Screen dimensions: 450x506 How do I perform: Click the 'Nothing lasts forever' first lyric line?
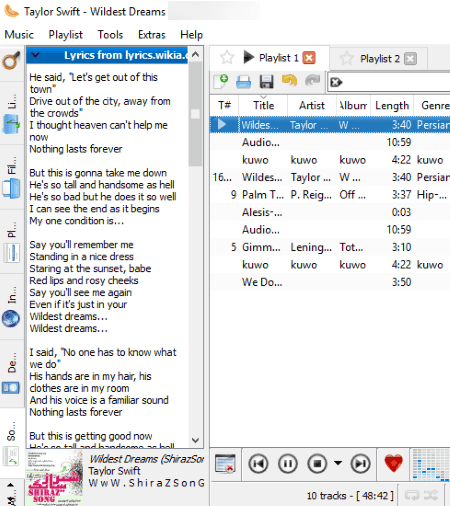coord(76,149)
